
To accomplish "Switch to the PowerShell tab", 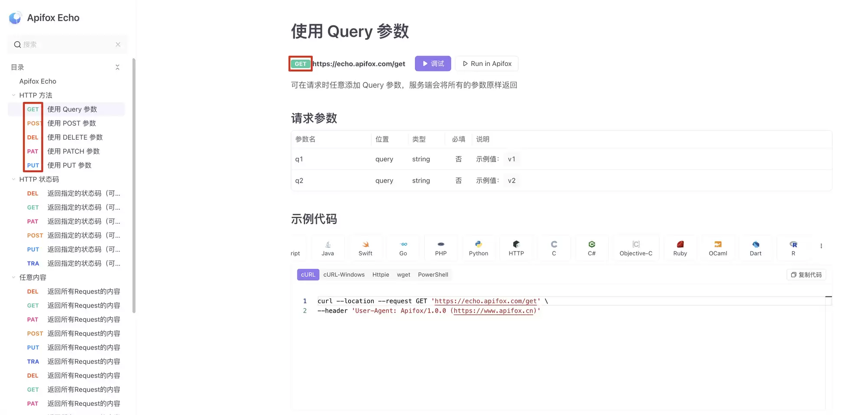I will (433, 274).
